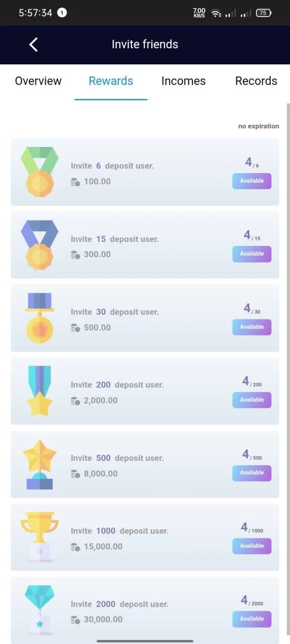This screenshot has width=290, height=644.
Task: Tap Available button for 15 deposit users
Action: (252, 254)
